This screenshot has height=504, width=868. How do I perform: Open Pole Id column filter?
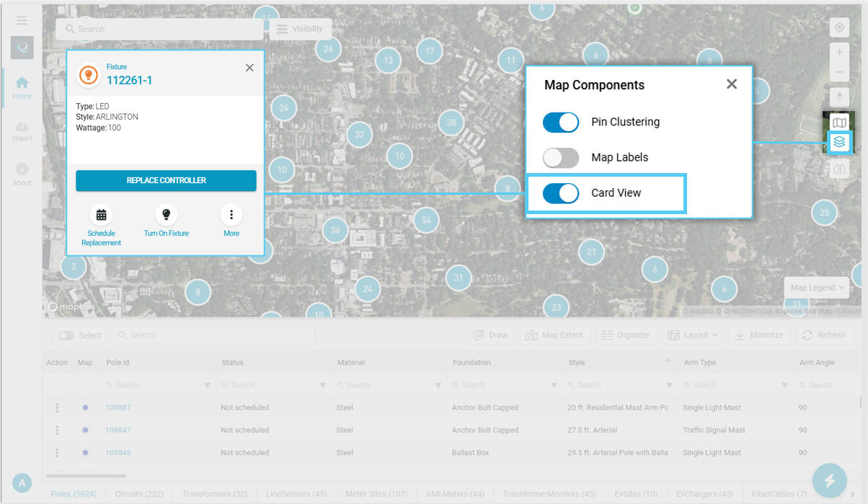coord(208,386)
